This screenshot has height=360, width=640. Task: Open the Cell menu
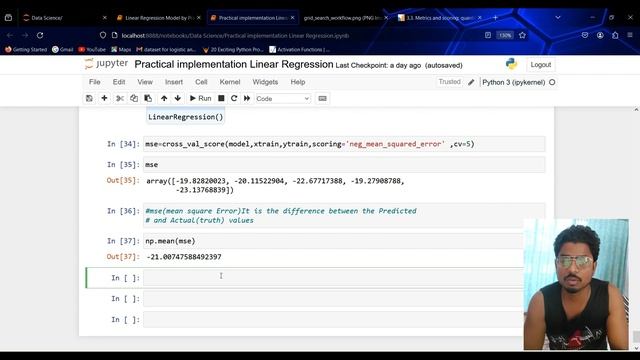[201, 82]
